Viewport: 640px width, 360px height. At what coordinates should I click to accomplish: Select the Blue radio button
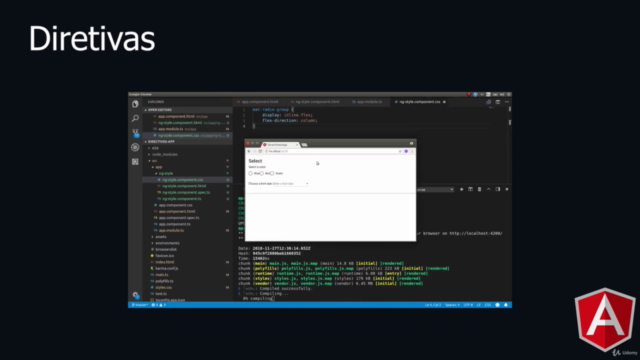click(x=251, y=173)
